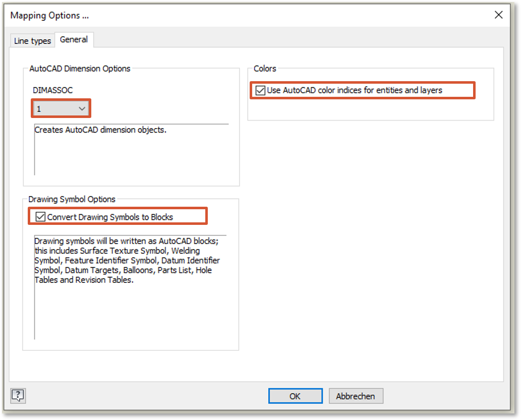
Task: Confirm settings with the OK button
Action: coord(295,396)
